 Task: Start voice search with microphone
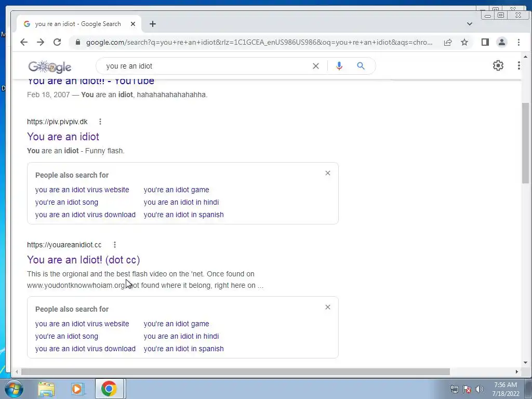coord(339,66)
